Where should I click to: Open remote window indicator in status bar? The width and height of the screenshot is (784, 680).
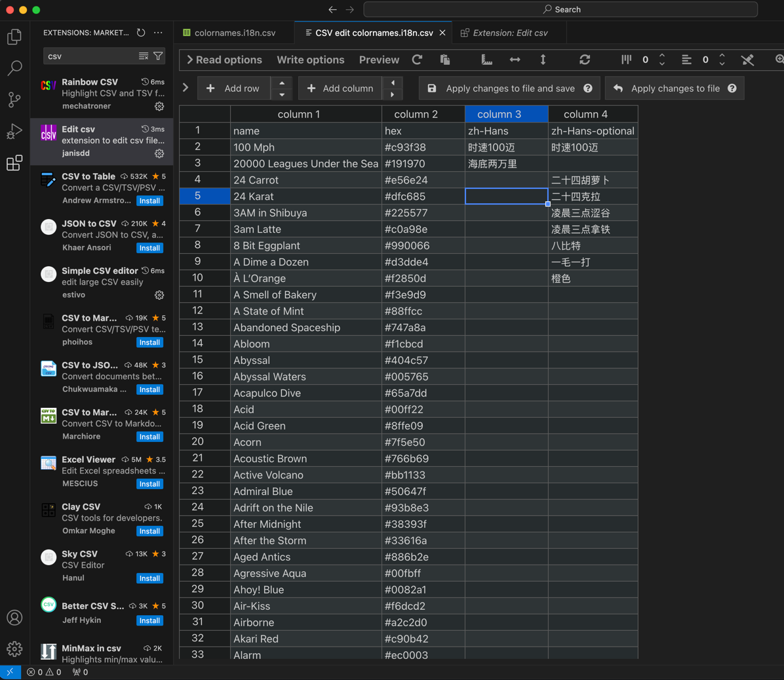click(10, 672)
